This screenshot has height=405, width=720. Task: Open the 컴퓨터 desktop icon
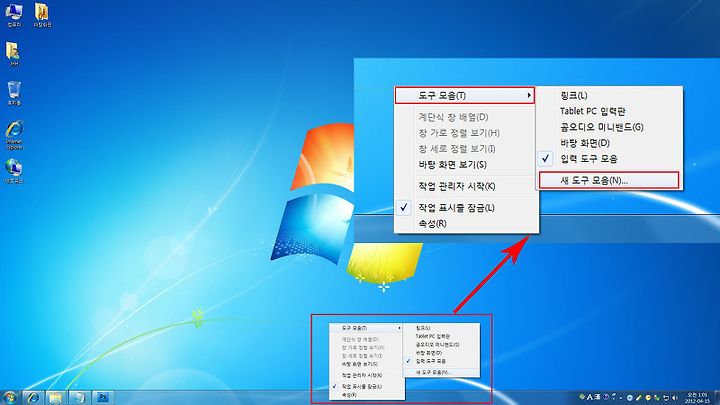tap(14, 15)
